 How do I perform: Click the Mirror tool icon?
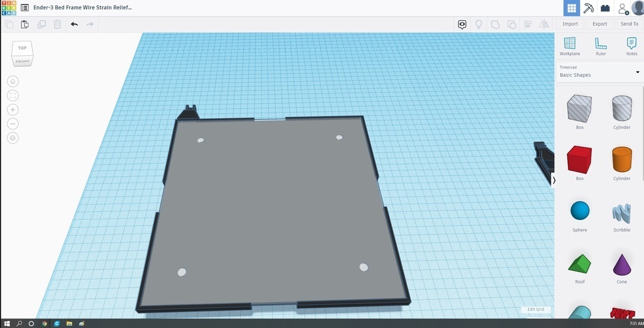pos(544,25)
